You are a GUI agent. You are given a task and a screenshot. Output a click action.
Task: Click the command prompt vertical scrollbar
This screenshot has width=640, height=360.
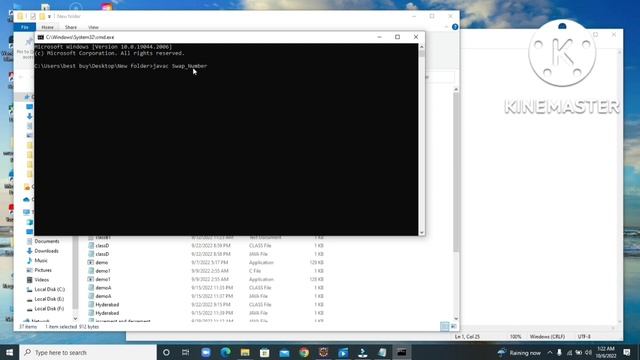[x=422, y=139]
